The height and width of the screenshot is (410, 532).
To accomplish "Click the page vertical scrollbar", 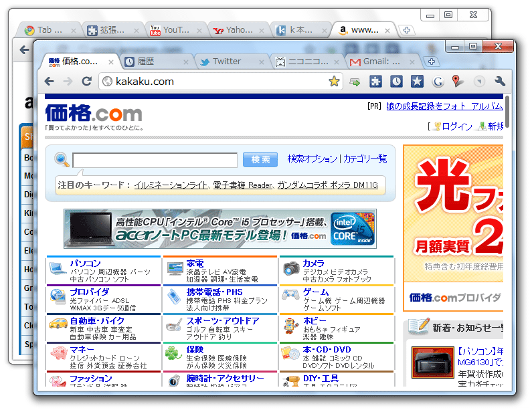I will tap(507, 112).
